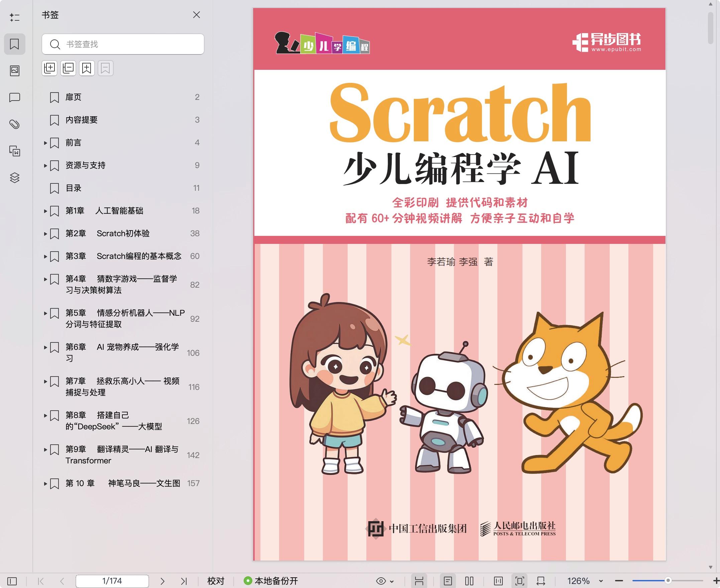Click the Scratch title on the cover

point(460,112)
